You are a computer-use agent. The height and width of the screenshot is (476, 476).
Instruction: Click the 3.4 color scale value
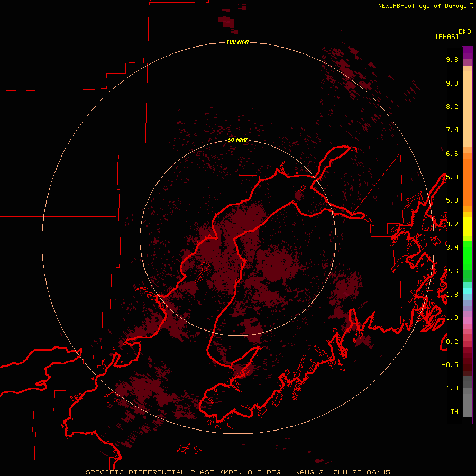[452, 248]
